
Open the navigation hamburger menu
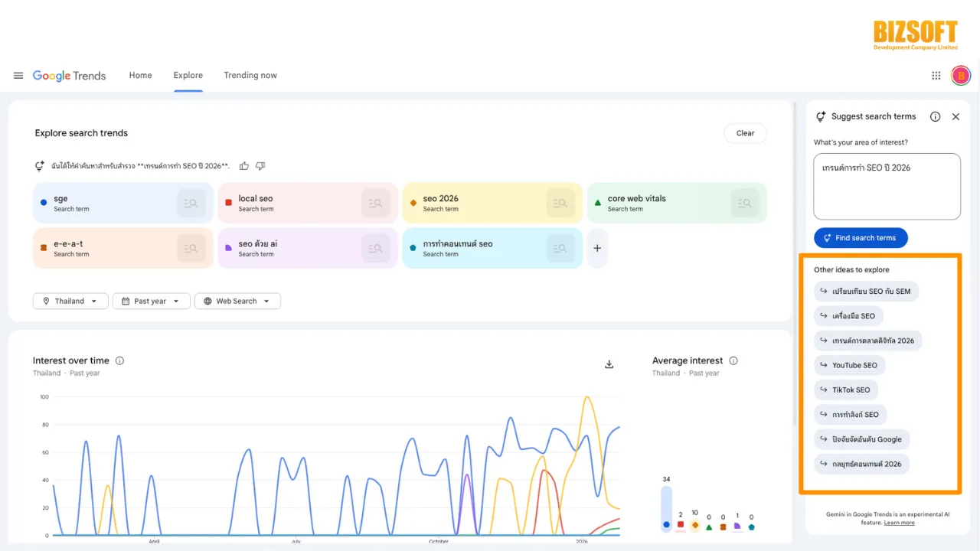point(18,75)
